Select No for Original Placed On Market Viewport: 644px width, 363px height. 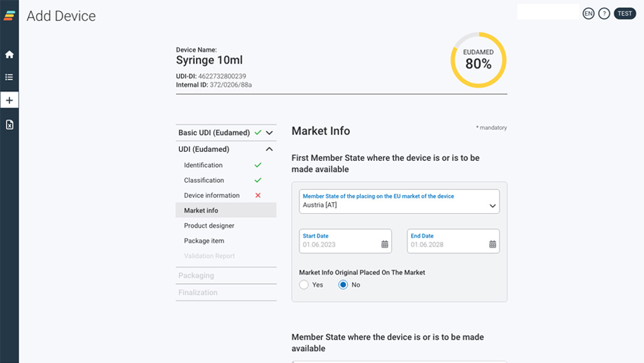pyautogui.click(x=343, y=285)
